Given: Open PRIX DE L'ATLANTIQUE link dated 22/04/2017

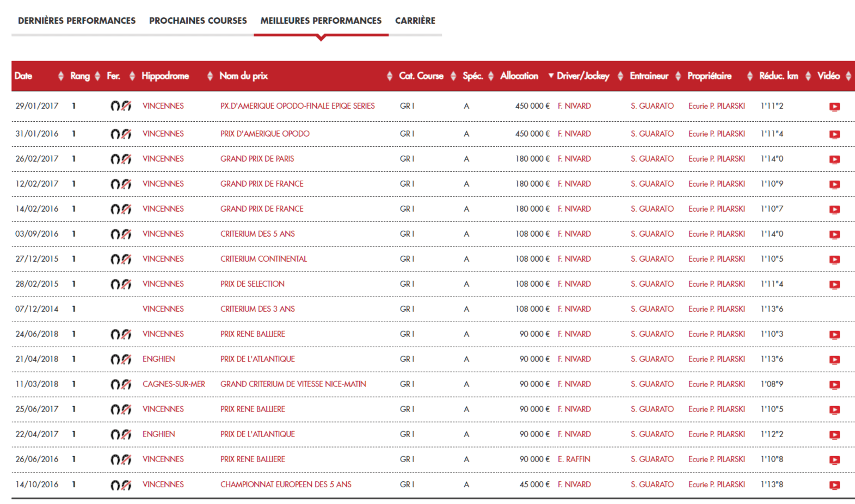Looking at the screenshot, I should [x=257, y=434].
